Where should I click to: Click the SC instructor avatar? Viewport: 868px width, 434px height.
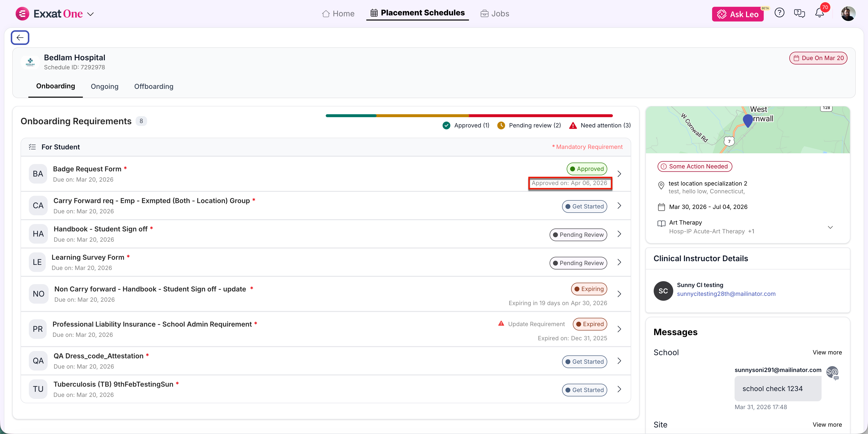663,290
